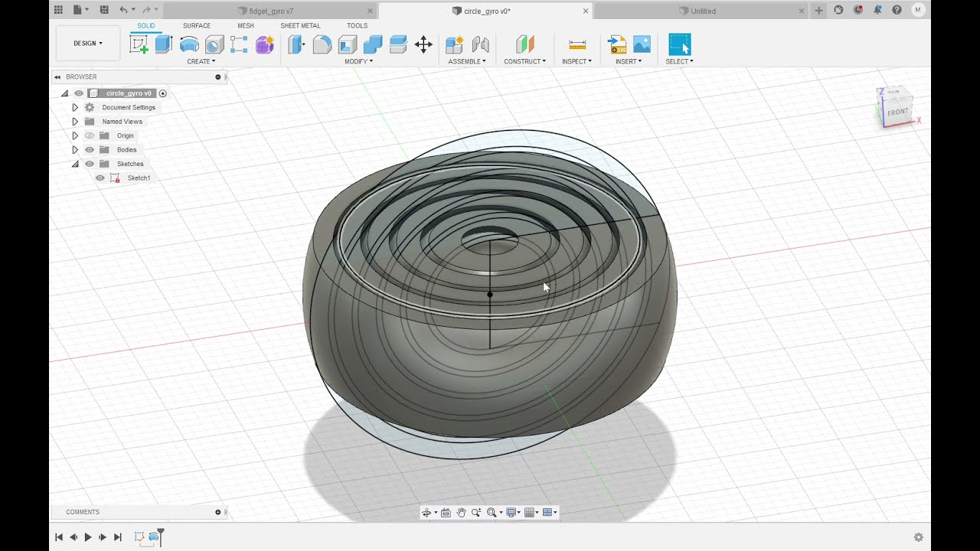The image size is (980, 551).
Task: Open the Extensions icon in the top bar
Action: pos(838,10)
